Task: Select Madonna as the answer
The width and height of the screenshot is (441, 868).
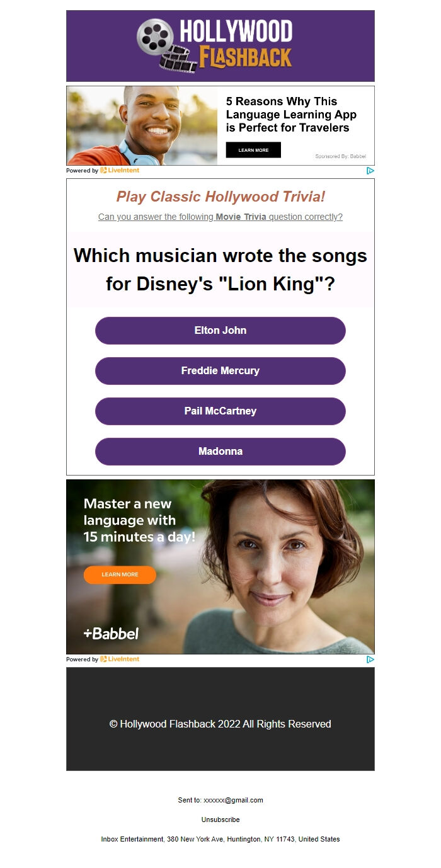Action: coord(220,452)
